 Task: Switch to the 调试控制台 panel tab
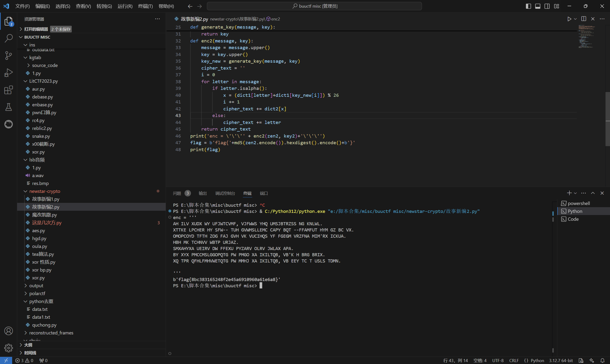[225, 193]
